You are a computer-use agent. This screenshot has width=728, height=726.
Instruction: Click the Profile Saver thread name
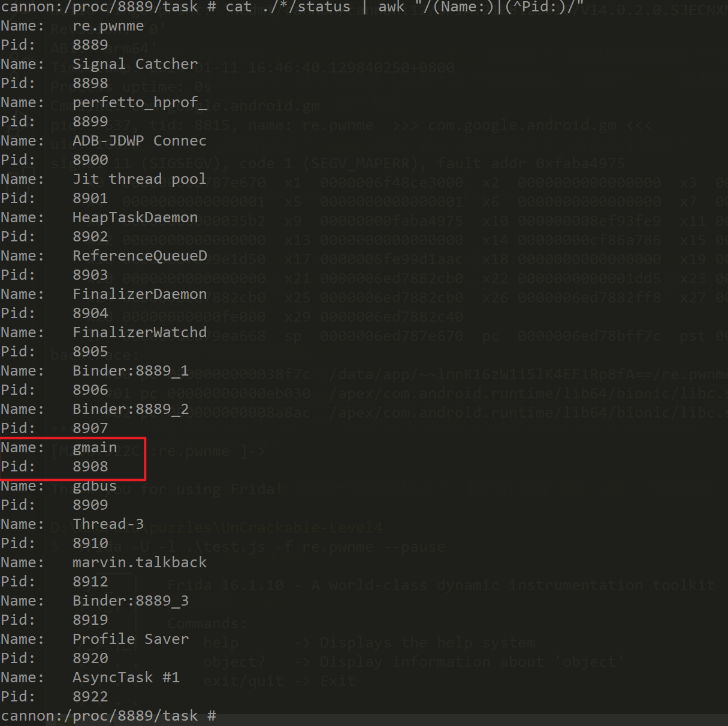click(131, 639)
